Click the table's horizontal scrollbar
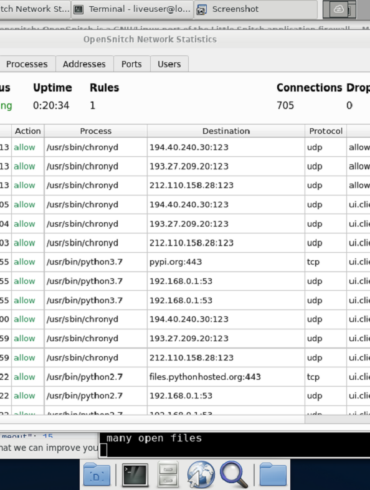 [152, 419]
